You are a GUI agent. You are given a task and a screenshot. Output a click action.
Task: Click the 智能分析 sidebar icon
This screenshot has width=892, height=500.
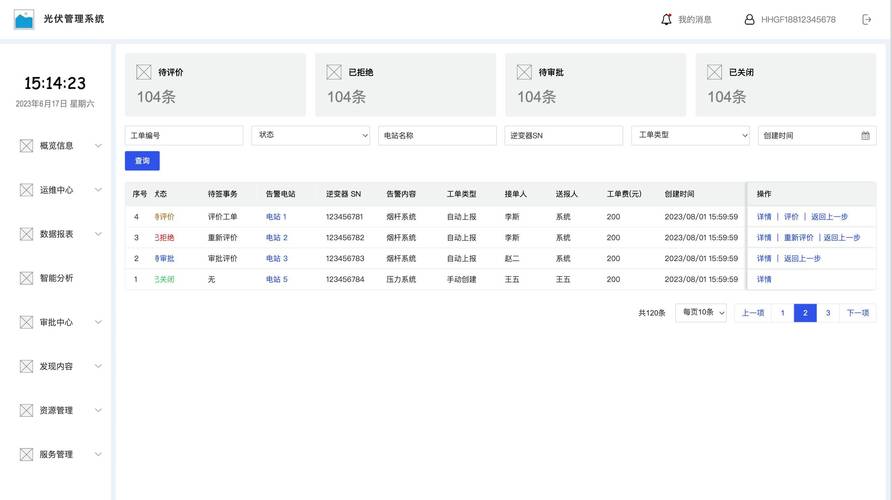(26, 278)
